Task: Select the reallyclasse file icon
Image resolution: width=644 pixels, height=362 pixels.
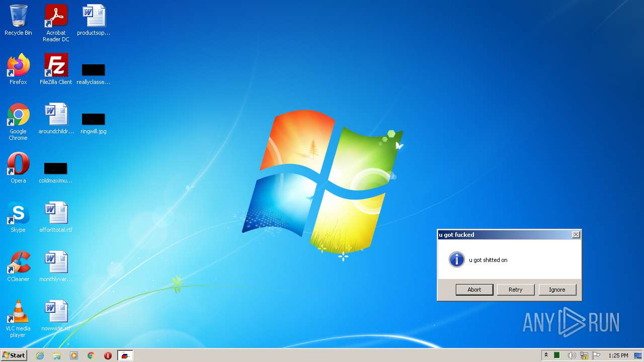Action: pos(94,74)
